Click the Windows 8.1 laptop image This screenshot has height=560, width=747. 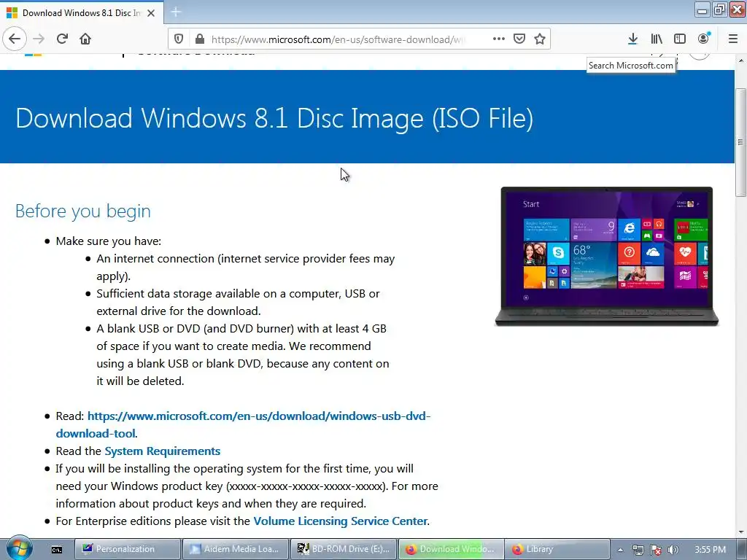click(x=606, y=256)
